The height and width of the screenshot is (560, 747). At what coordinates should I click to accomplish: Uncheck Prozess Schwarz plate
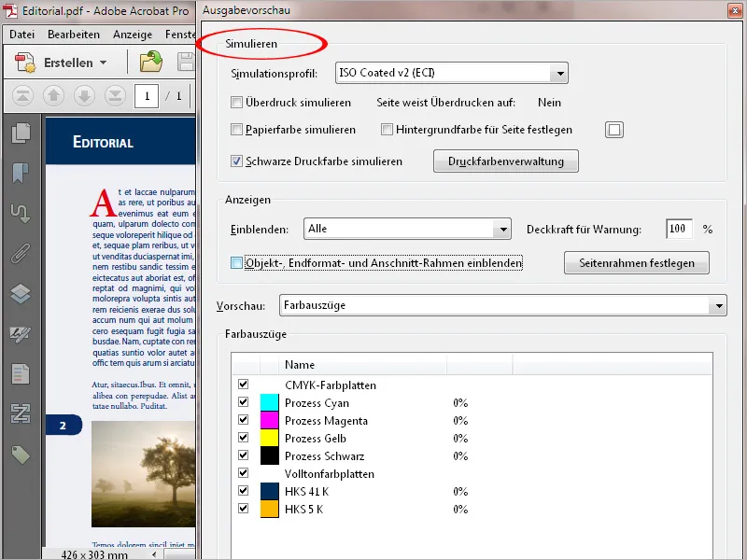coord(244,455)
